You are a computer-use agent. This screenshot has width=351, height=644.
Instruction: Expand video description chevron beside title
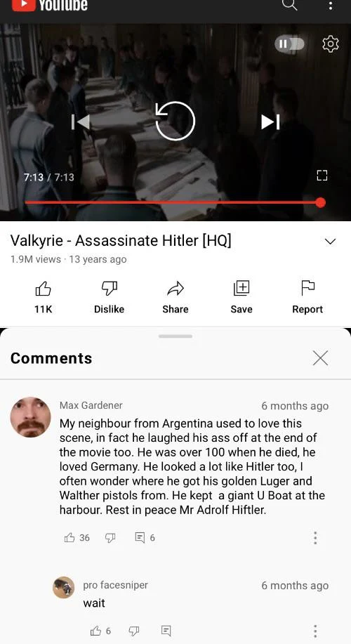331,242
